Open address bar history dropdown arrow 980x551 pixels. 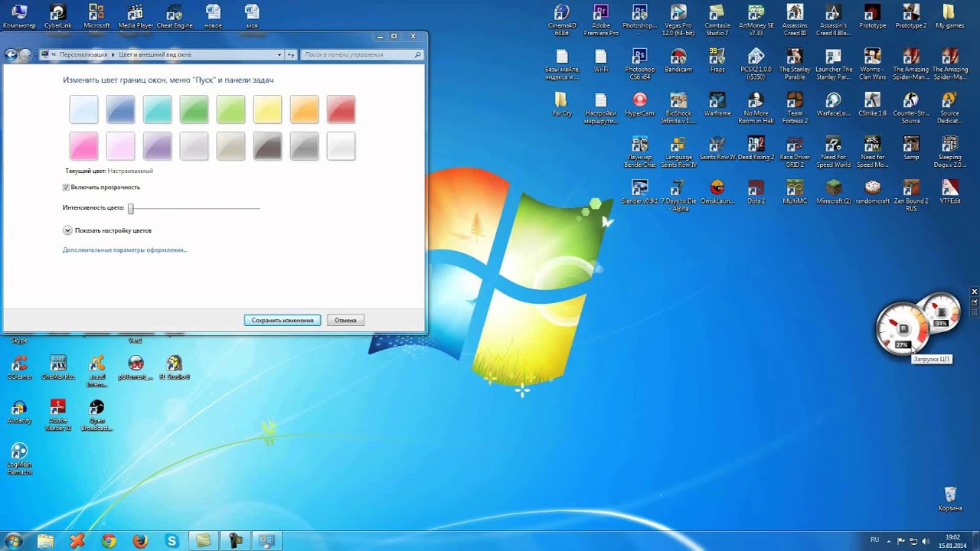point(279,55)
